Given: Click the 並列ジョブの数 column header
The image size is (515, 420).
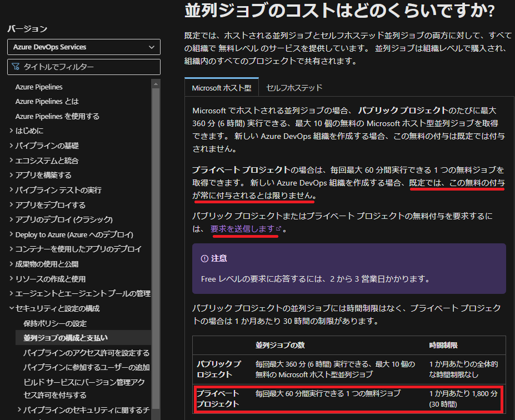Looking at the screenshot, I should 280,345.
